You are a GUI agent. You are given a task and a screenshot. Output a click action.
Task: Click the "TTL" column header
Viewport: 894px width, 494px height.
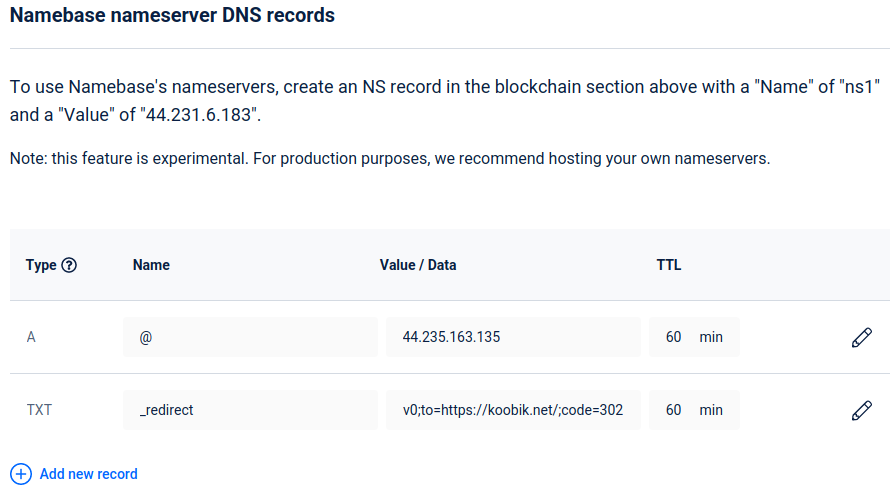[x=669, y=265]
